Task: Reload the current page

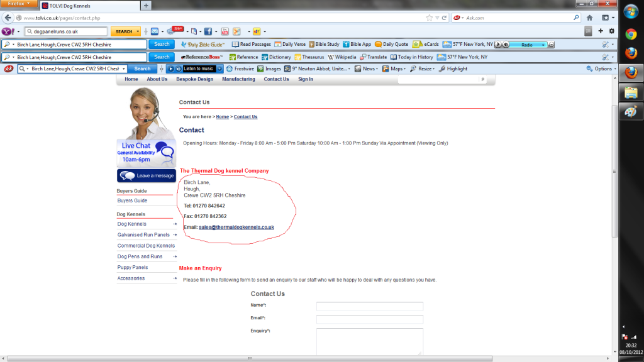Action: point(444,18)
